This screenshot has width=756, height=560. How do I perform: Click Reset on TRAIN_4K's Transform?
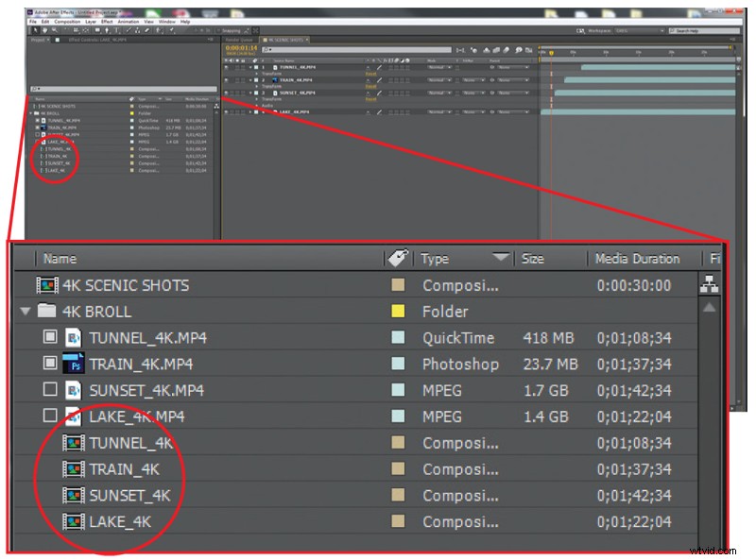click(x=369, y=87)
